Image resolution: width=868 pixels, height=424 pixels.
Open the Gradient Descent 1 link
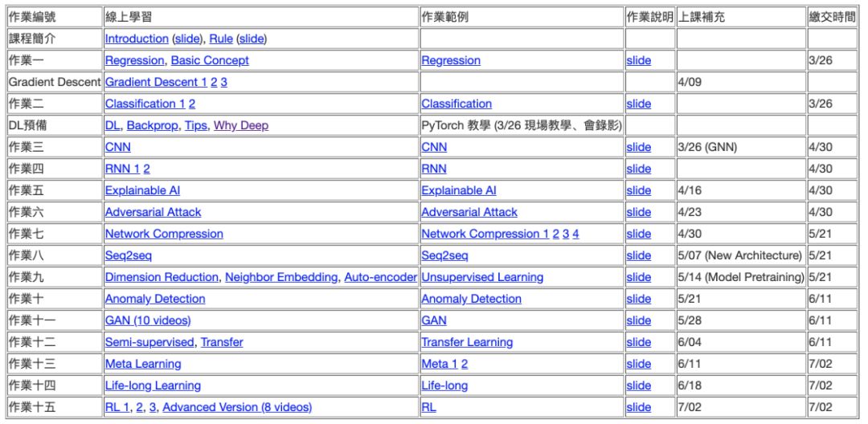156,82
